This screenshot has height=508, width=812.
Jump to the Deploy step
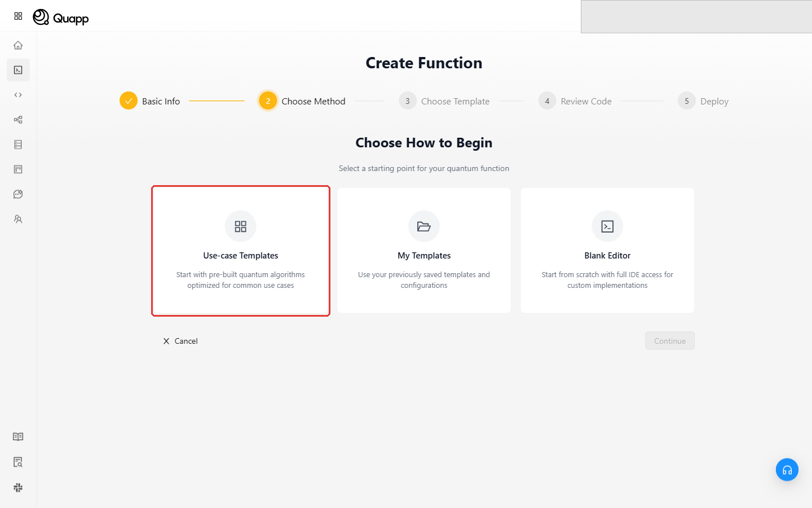(x=703, y=101)
